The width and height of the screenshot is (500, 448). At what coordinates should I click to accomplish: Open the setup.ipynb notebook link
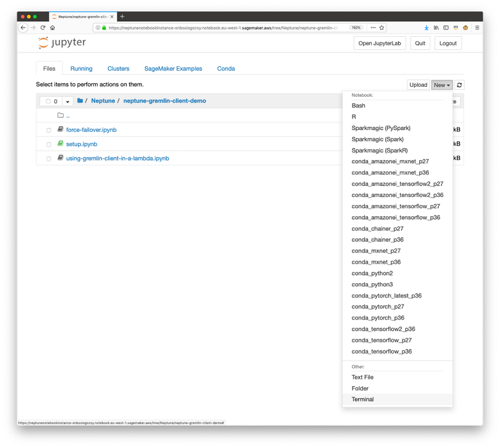pos(82,144)
